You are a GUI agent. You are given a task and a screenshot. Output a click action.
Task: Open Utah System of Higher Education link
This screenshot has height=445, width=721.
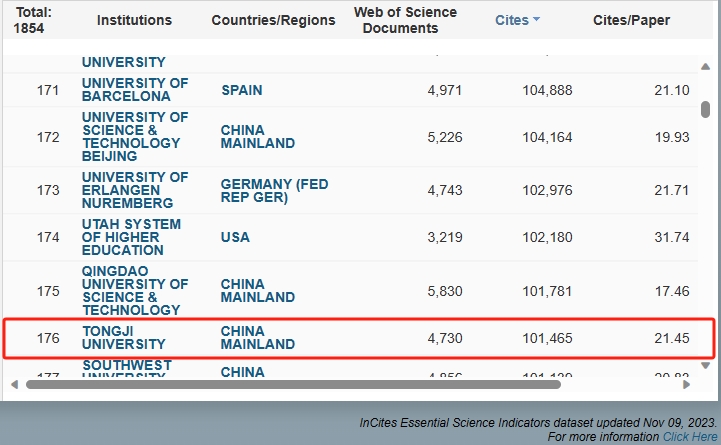(x=131, y=238)
